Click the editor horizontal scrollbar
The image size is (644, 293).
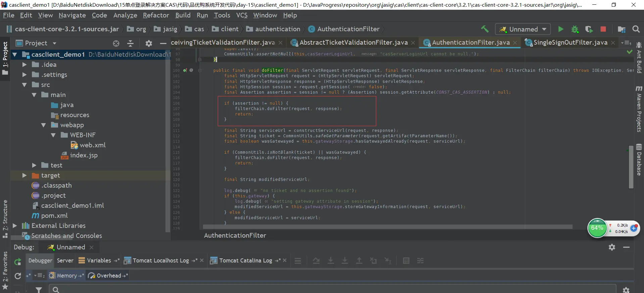[x=386, y=227]
